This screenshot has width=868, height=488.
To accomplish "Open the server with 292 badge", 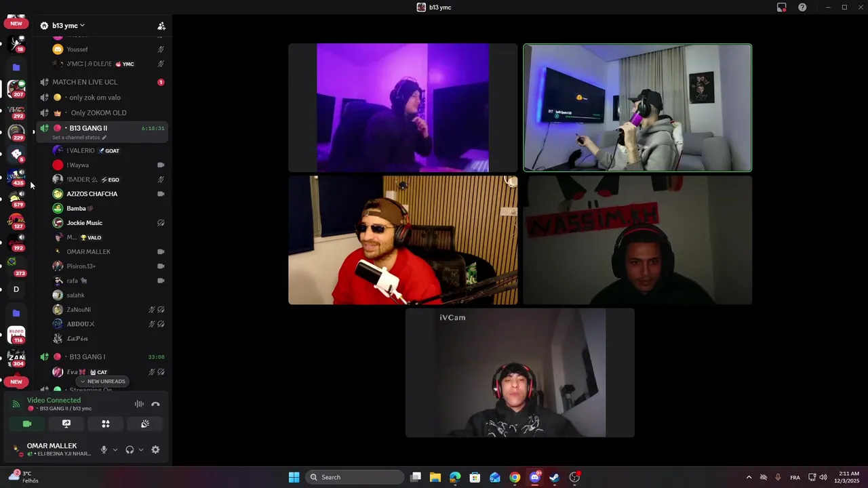I will 16,111.
